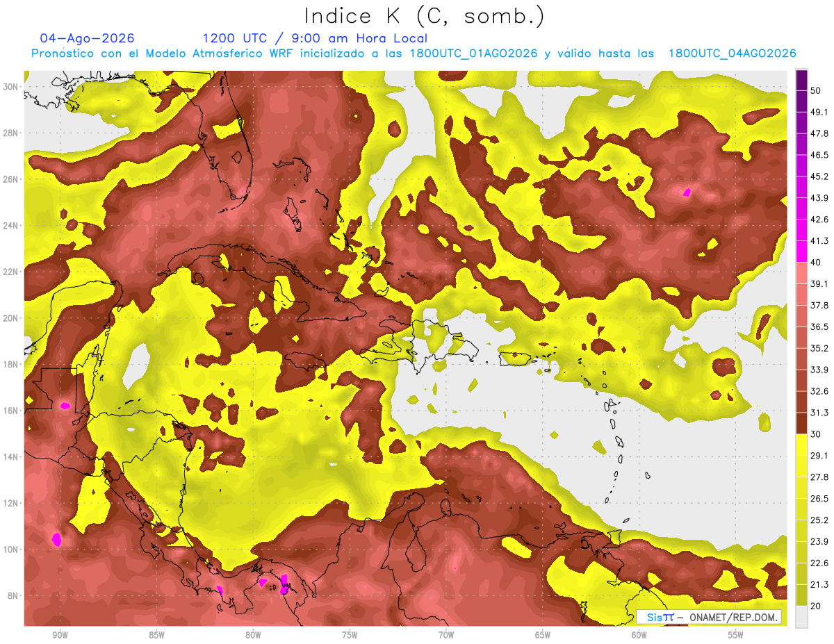Click the gray colorbar segment below 20
This screenshot has width=834, height=644.
801,616
